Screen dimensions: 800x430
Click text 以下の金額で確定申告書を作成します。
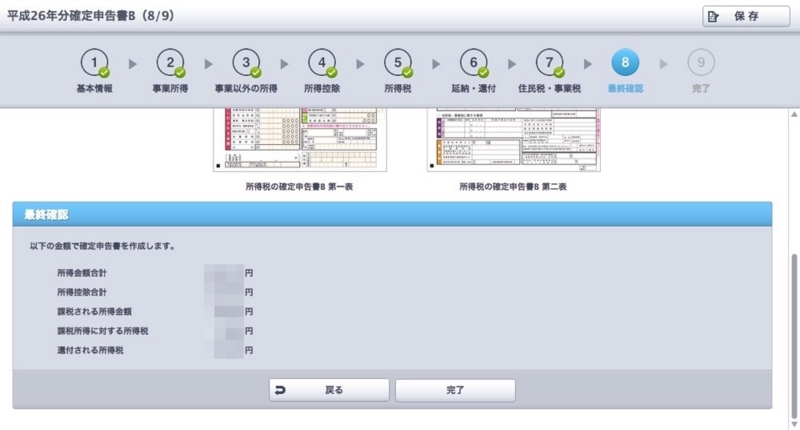click(x=103, y=246)
